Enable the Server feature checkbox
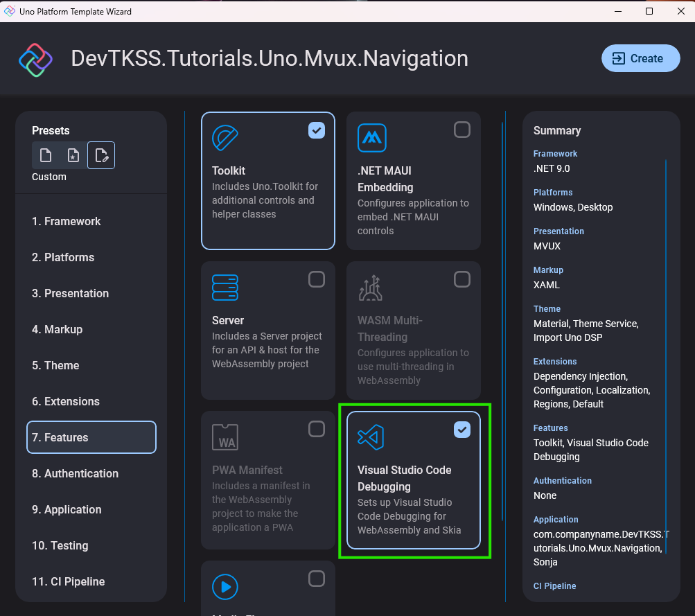The image size is (695, 616). point(317,279)
